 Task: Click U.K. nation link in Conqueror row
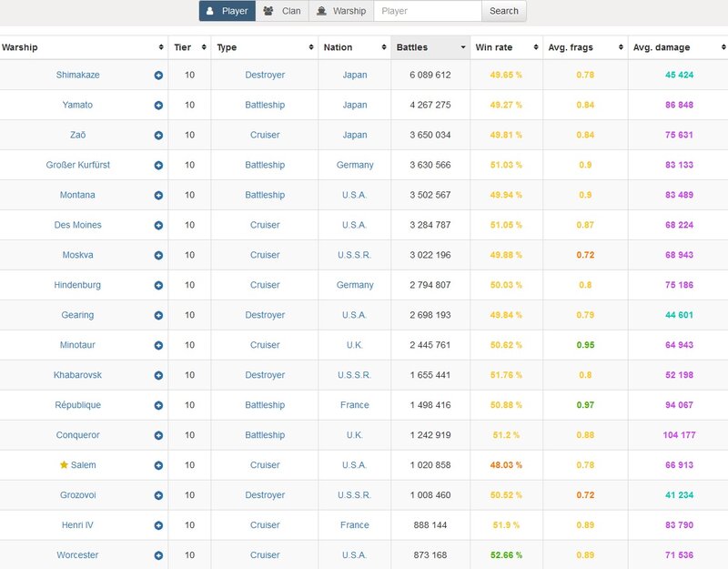point(355,435)
